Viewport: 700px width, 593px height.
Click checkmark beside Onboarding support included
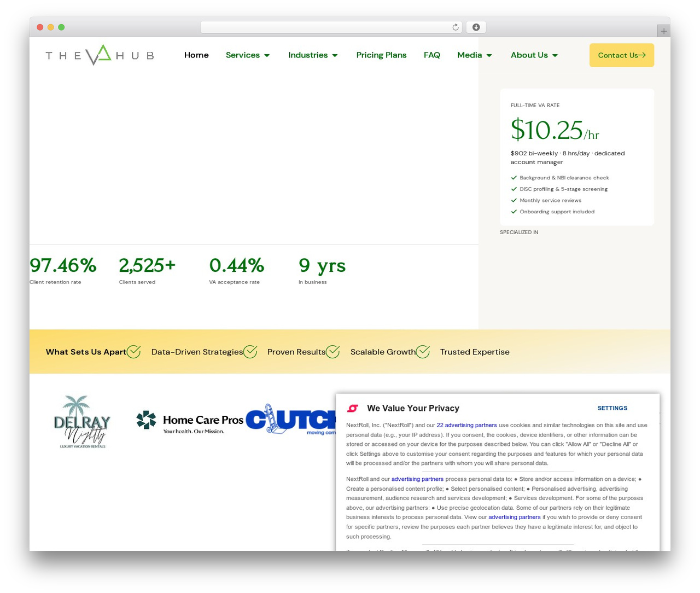(x=514, y=212)
